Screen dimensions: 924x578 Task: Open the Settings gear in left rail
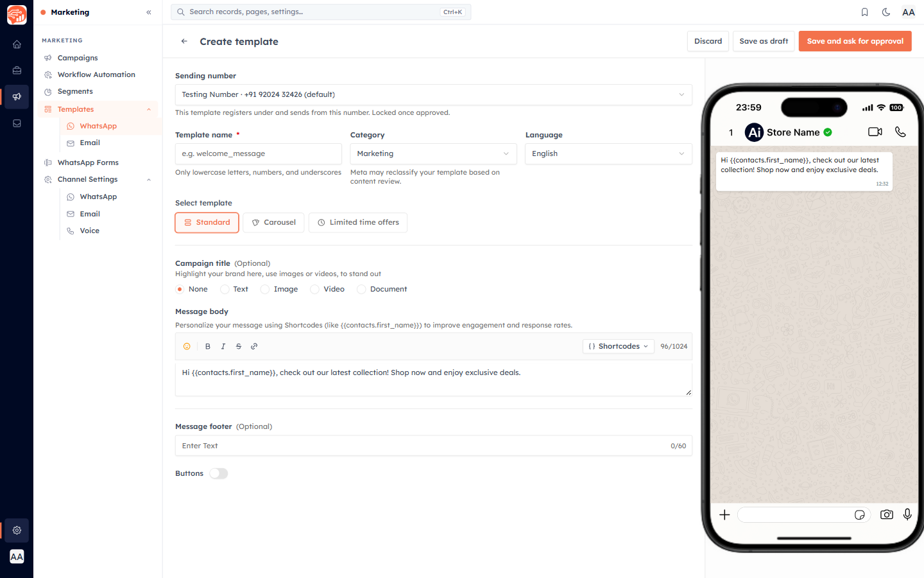coord(17,530)
